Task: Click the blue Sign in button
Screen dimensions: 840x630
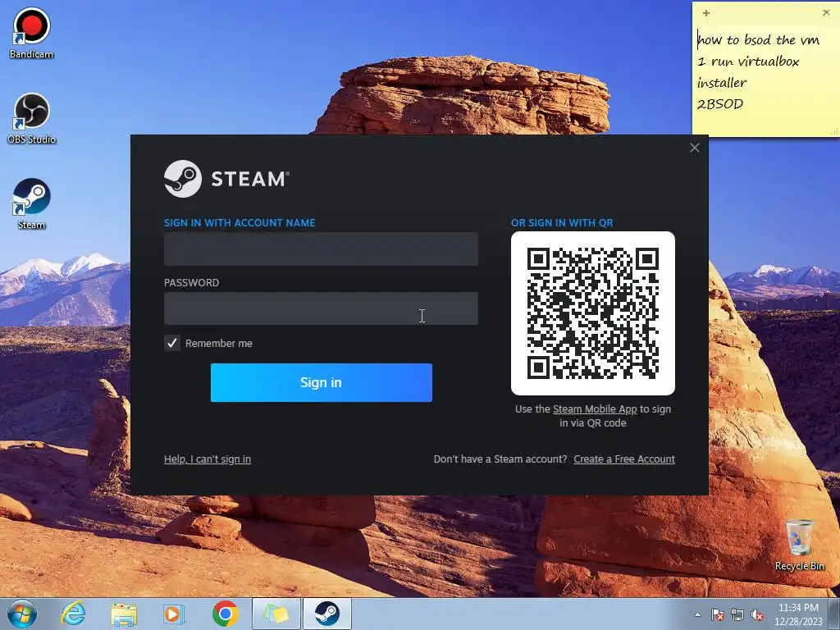Action: click(321, 382)
